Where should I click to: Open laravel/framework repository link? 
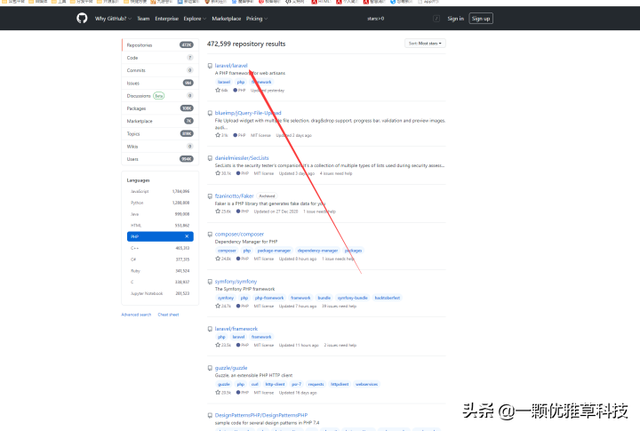click(x=236, y=329)
